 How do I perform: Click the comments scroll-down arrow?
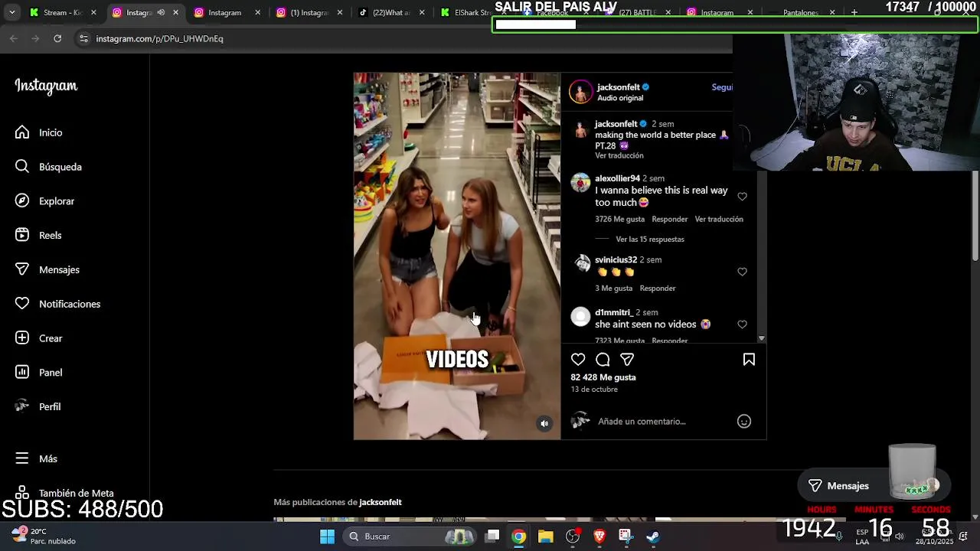[x=761, y=337]
